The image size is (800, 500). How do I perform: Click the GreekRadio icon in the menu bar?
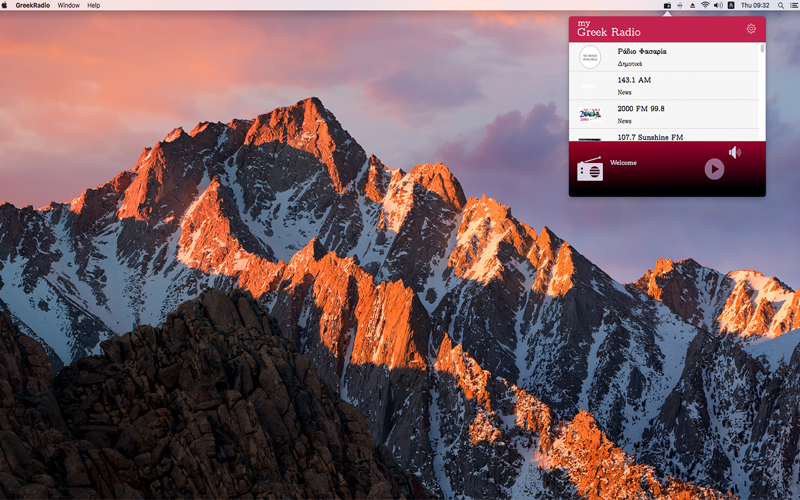[667, 5]
